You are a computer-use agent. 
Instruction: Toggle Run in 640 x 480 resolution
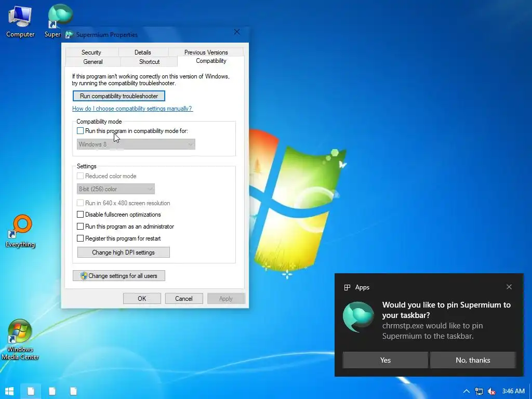pyautogui.click(x=80, y=203)
